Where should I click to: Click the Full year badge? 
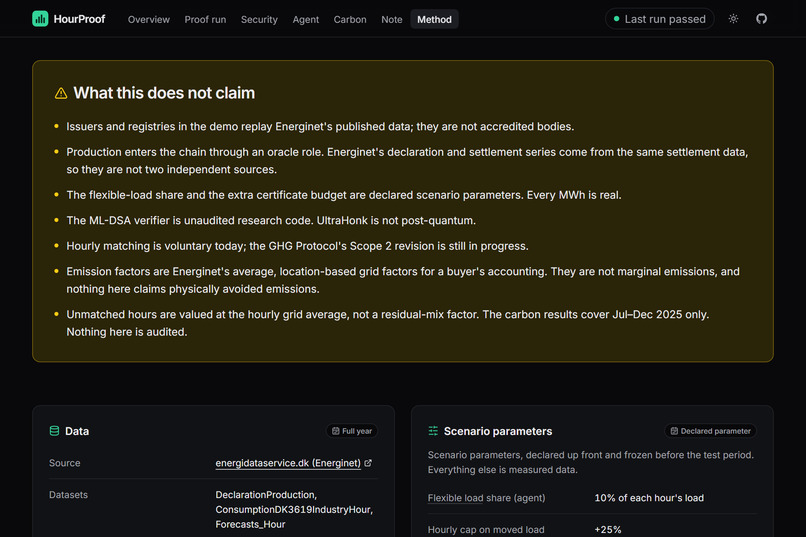(x=352, y=431)
